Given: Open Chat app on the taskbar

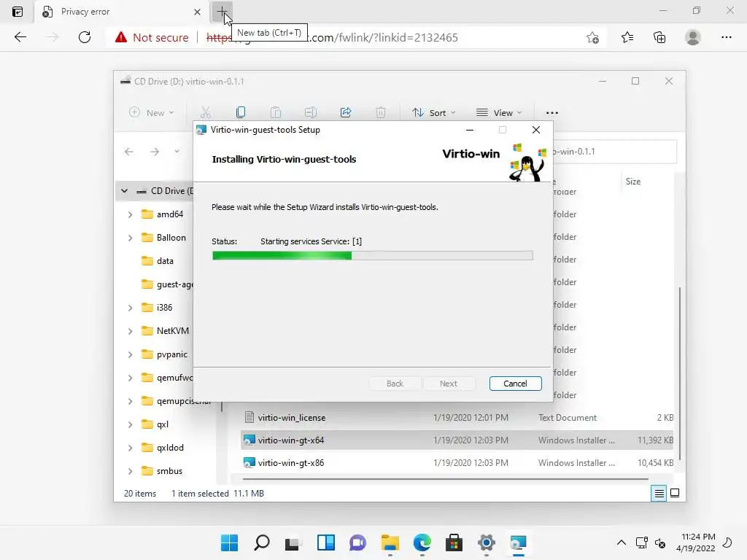Looking at the screenshot, I should click(x=357, y=542).
